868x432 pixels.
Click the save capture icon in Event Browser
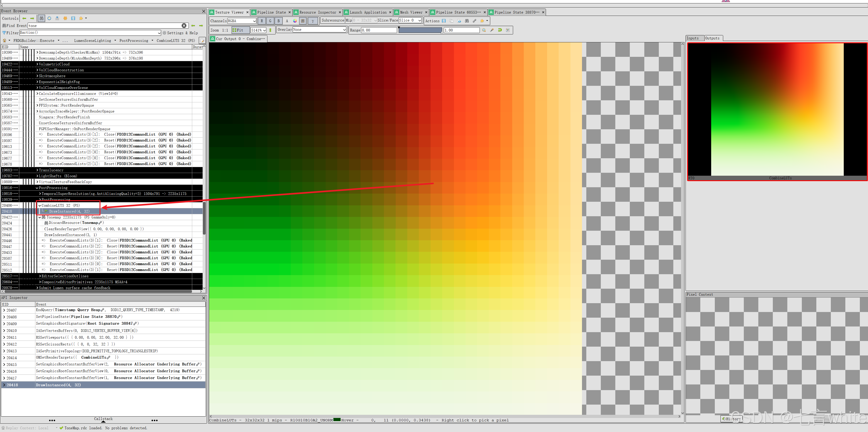point(73,19)
